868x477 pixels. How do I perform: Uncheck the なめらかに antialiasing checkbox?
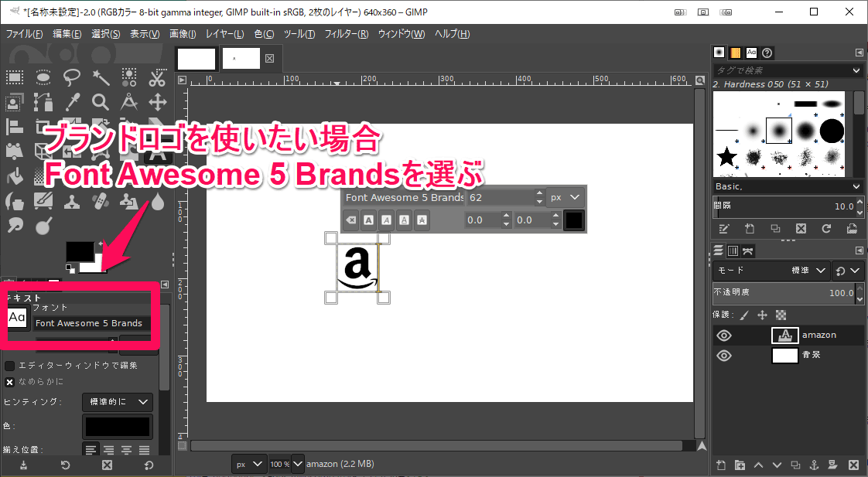click(x=9, y=382)
